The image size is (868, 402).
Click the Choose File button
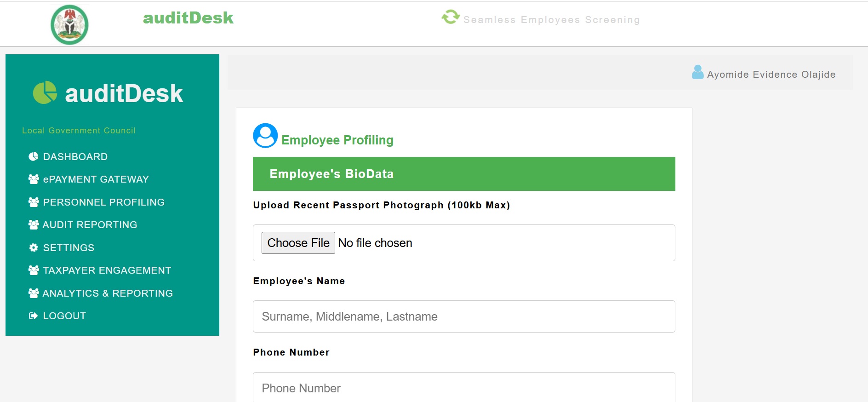point(298,243)
